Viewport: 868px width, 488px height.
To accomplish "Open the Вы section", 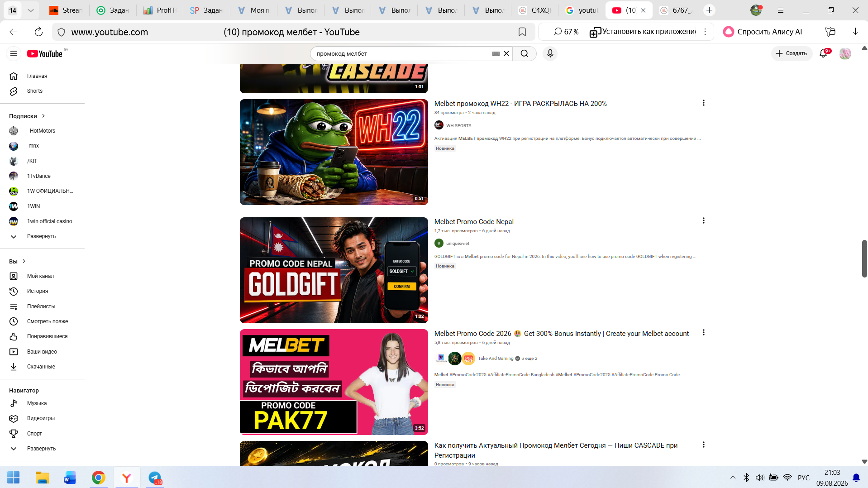I will [x=17, y=261].
